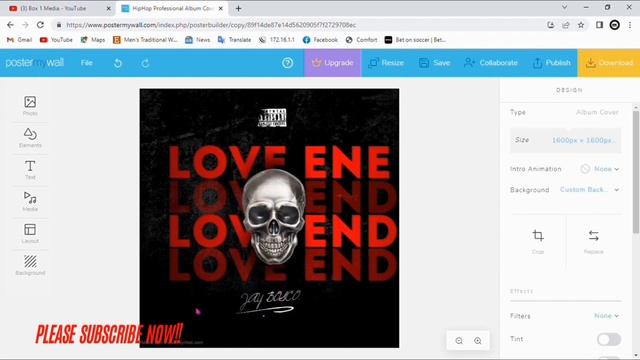
Task: Zoom out of the canvas
Action: (459, 340)
